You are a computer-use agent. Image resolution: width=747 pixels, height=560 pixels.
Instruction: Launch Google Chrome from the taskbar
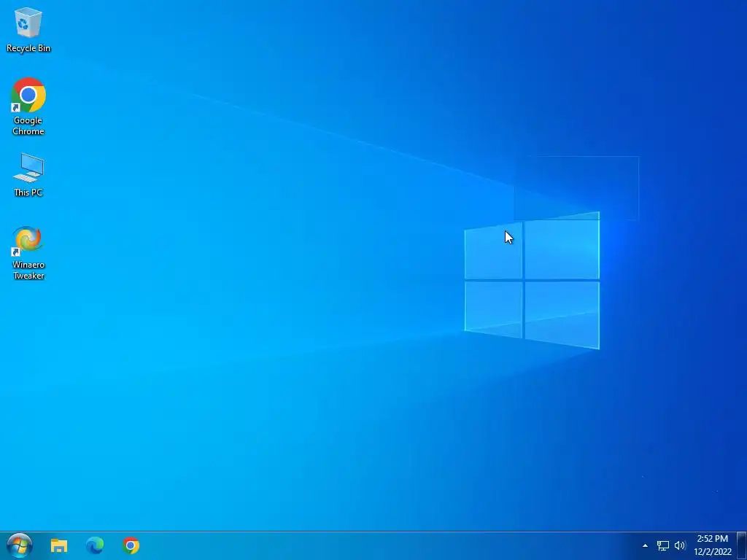tap(131, 545)
